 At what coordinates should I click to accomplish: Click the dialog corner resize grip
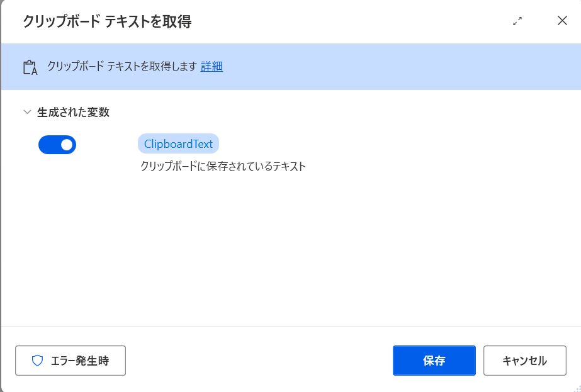(x=577, y=388)
